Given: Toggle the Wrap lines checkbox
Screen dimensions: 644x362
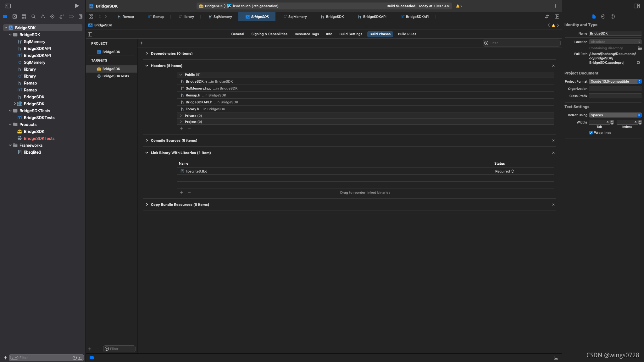Looking at the screenshot, I should (591, 133).
